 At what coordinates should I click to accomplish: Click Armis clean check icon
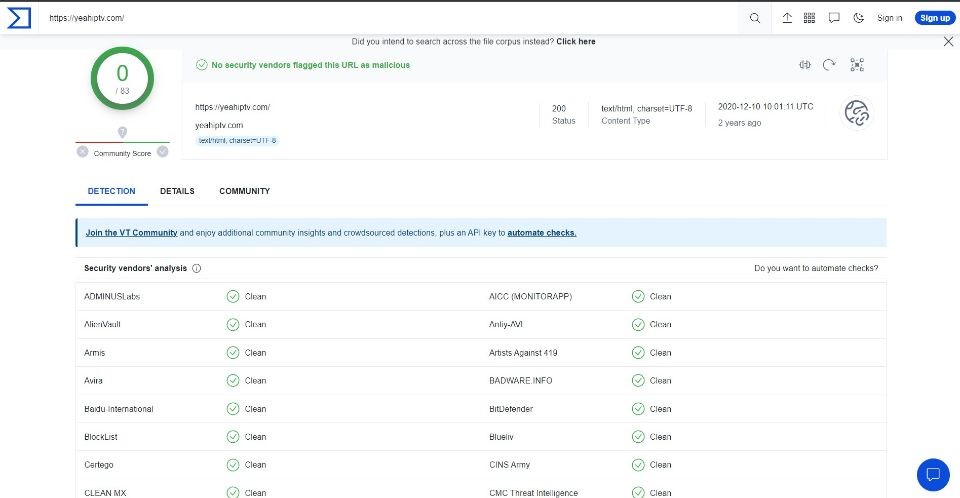(x=233, y=353)
